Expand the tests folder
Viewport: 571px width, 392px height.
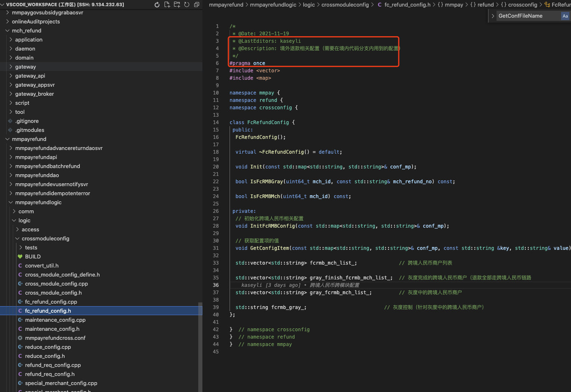point(21,247)
